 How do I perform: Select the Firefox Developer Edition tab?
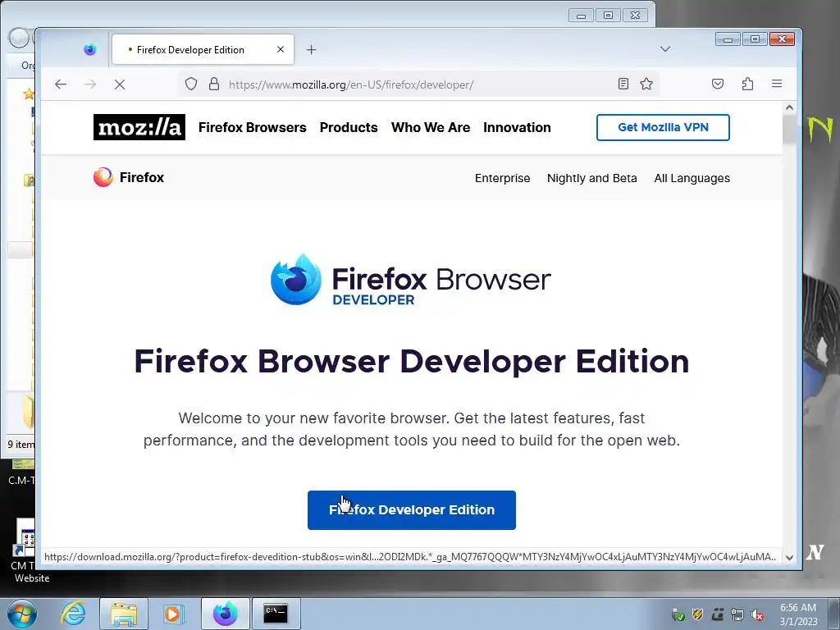(203, 49)
